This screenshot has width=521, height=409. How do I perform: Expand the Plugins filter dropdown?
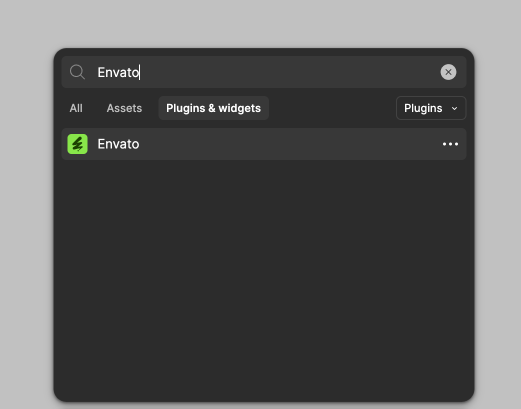click(x=431, y=108)
